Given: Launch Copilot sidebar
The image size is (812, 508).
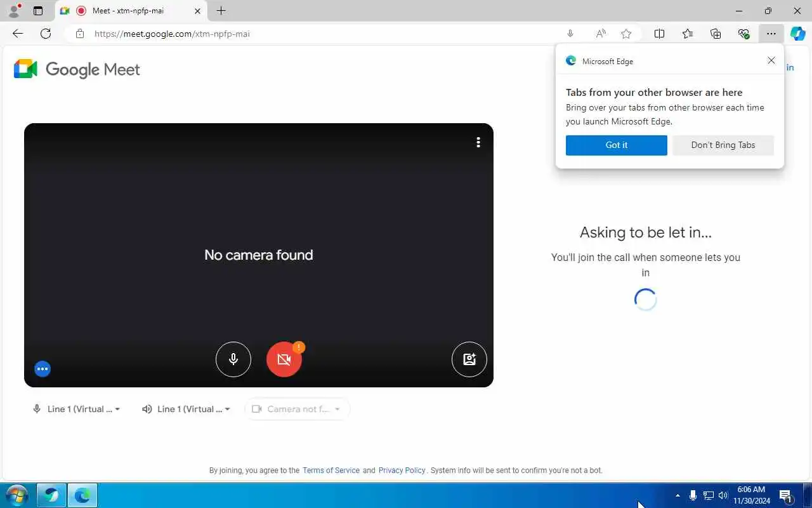Looking at the screenshot, I should click(798, 34).
